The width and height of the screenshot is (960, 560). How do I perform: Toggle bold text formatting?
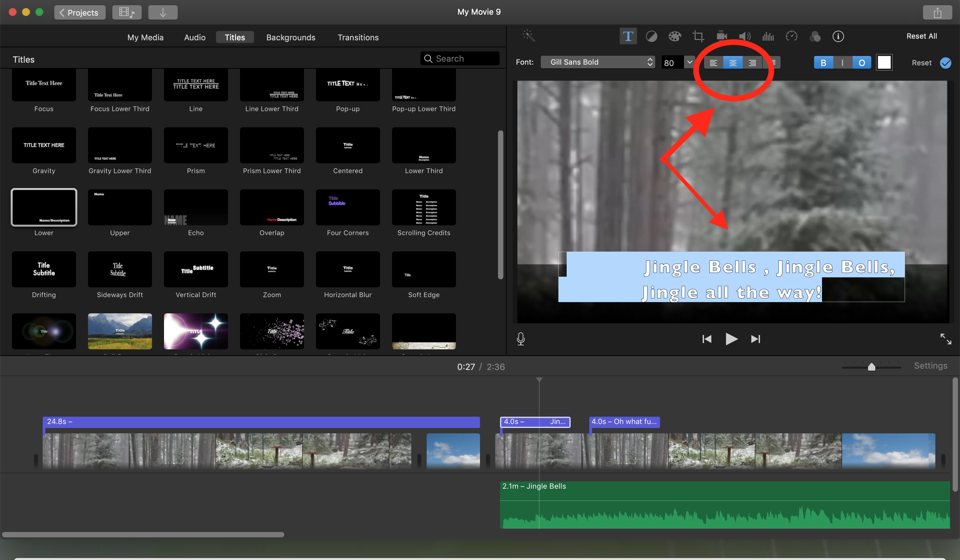tap(823, 63)
